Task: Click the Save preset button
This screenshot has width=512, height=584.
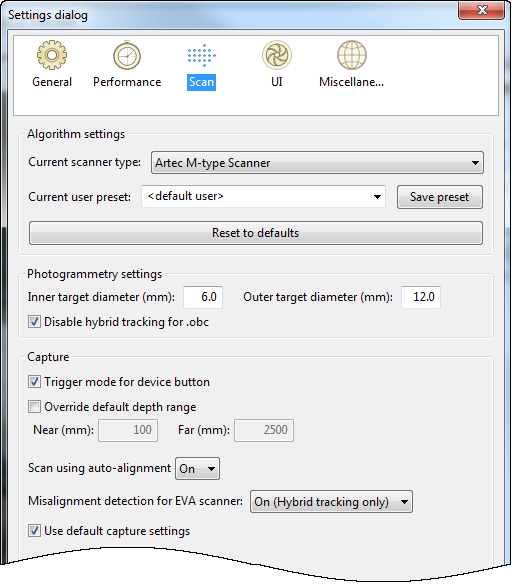Action: (x=440, y=197)
